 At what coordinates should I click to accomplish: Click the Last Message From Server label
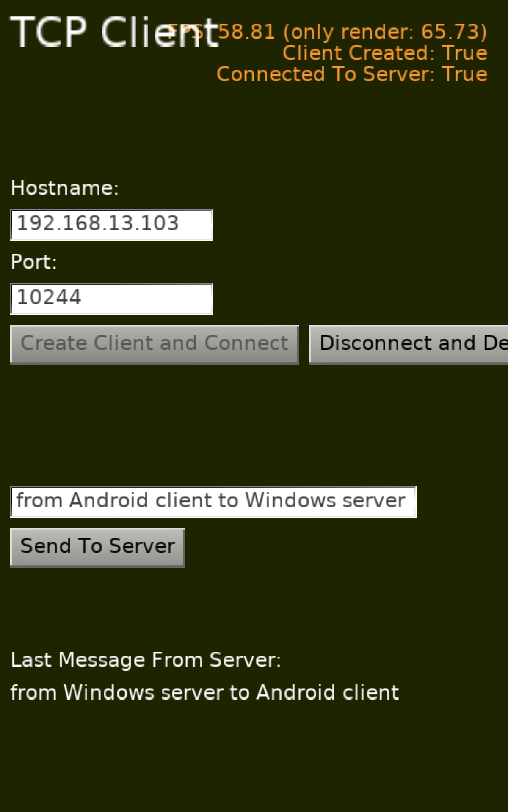point(146,660)
